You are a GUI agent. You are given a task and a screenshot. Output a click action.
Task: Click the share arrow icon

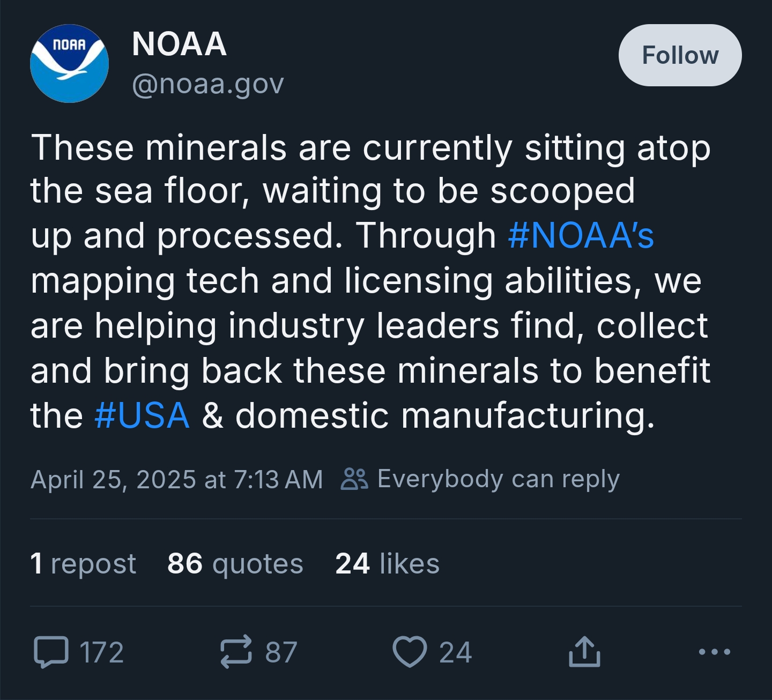coord(584,652)
